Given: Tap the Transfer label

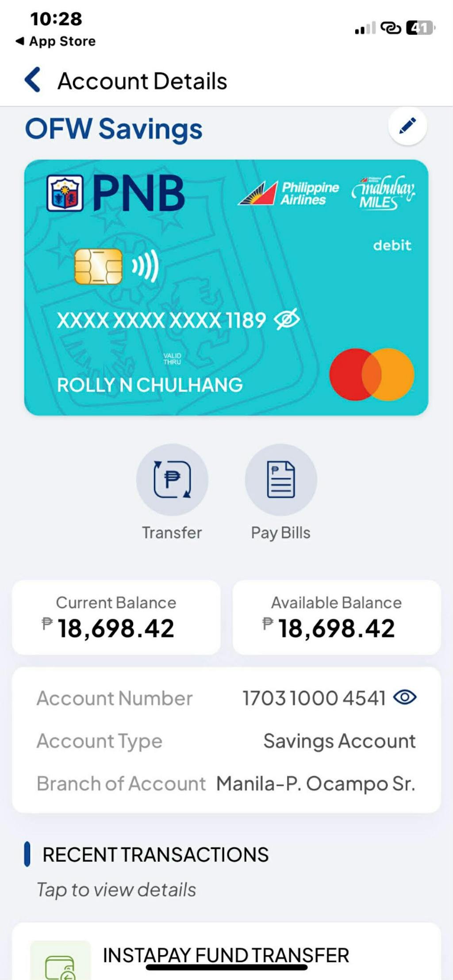Looking at the screenshot, I should (x=172, y=533).
